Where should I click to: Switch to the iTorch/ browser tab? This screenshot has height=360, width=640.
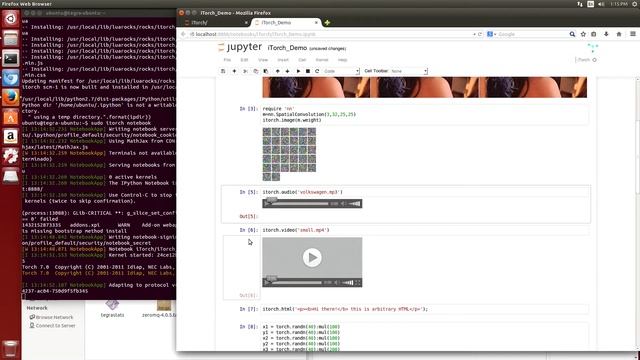click(x=216, y=23)
